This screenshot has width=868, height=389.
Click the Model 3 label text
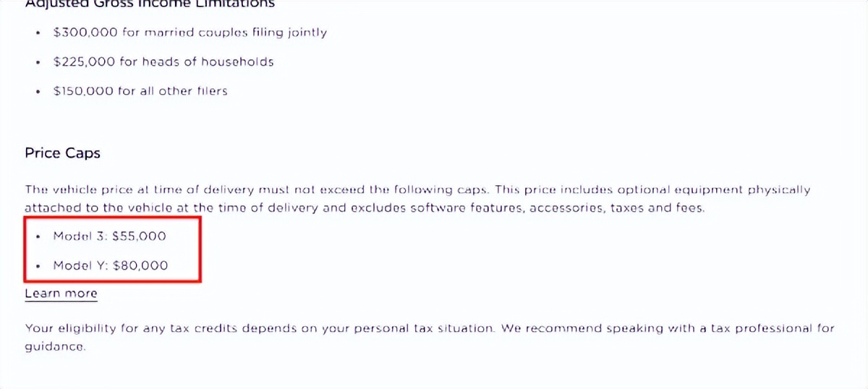(x=80, y=236)
